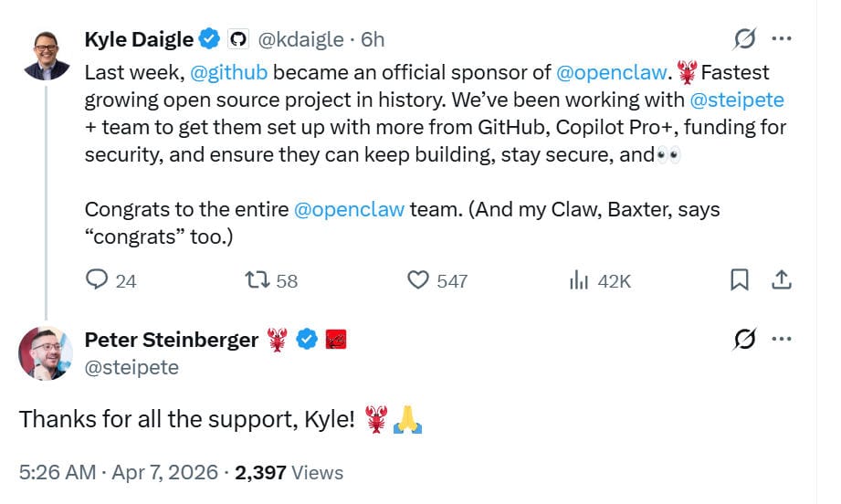Screen dimensions: 841x504
Task: Click the Grok icon on Kyle's tweet
Action: pyautogui.click(x=745, y=38)
